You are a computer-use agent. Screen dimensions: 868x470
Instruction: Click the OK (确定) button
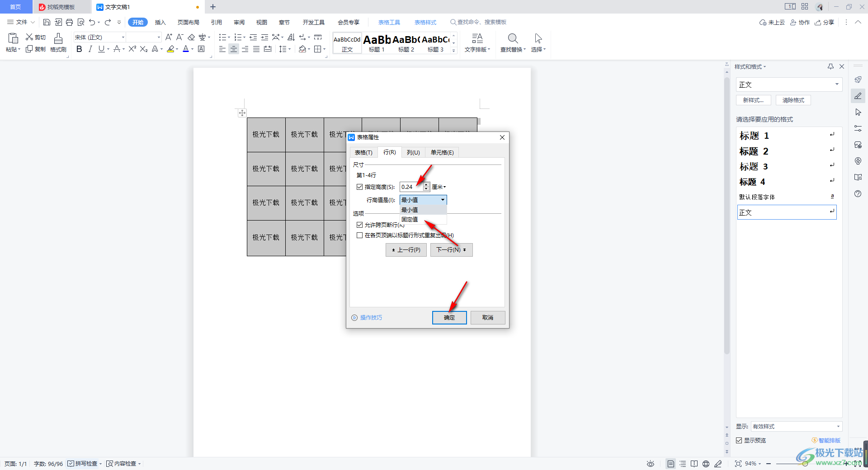click(x=449, y=318)
